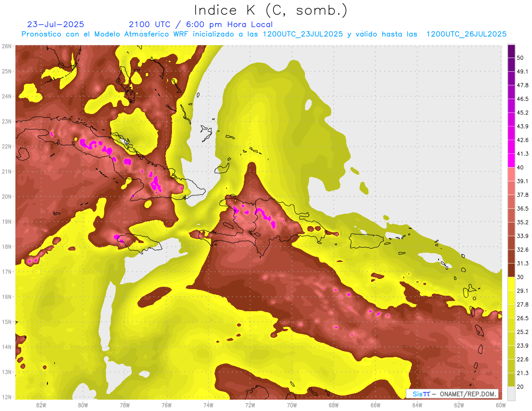Viewport: 532px width, 411px height.
Task: Click the colorbar value 36.5
Action: pos(523,208)
